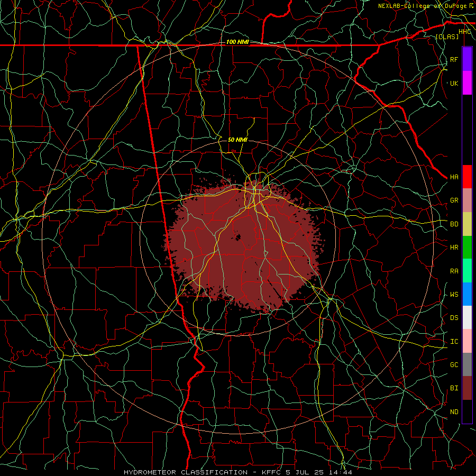Click the 'IC' legend label
Image resolution: width=476 pixels, height=476 pixels.
pyautogui.click(x=454, y=342)
